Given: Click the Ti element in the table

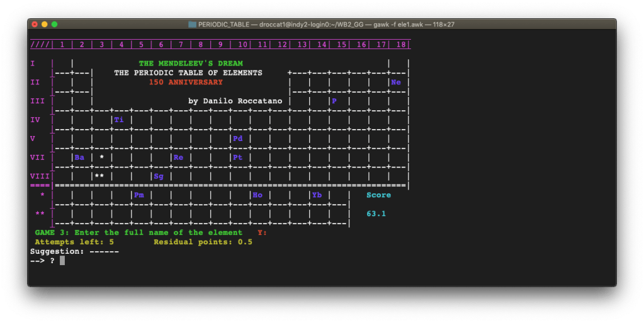Looking at the screenshot, I should (118, 120).
